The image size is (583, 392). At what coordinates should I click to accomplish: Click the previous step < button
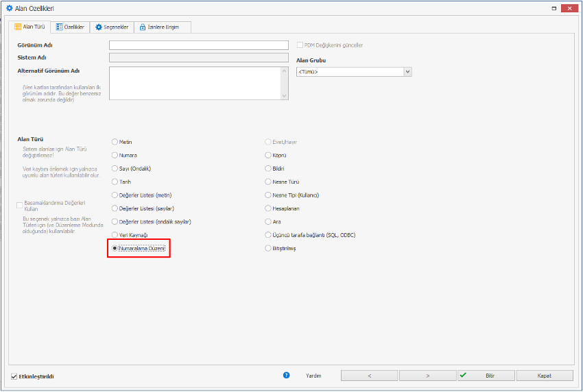coord(369,376)
